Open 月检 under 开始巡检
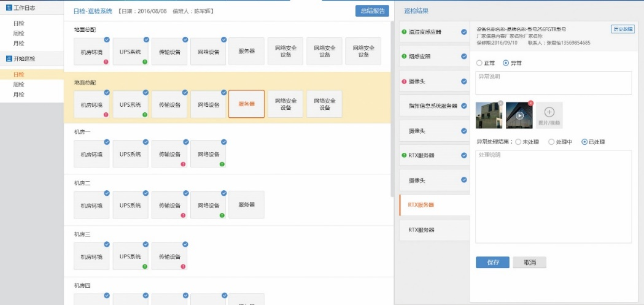The image size is (644, 305). pos(19,95)
